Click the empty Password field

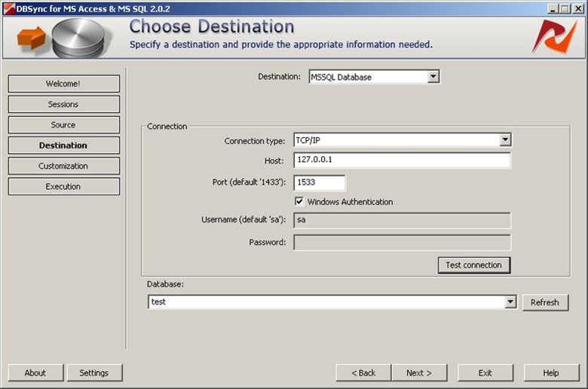[402, 243]
